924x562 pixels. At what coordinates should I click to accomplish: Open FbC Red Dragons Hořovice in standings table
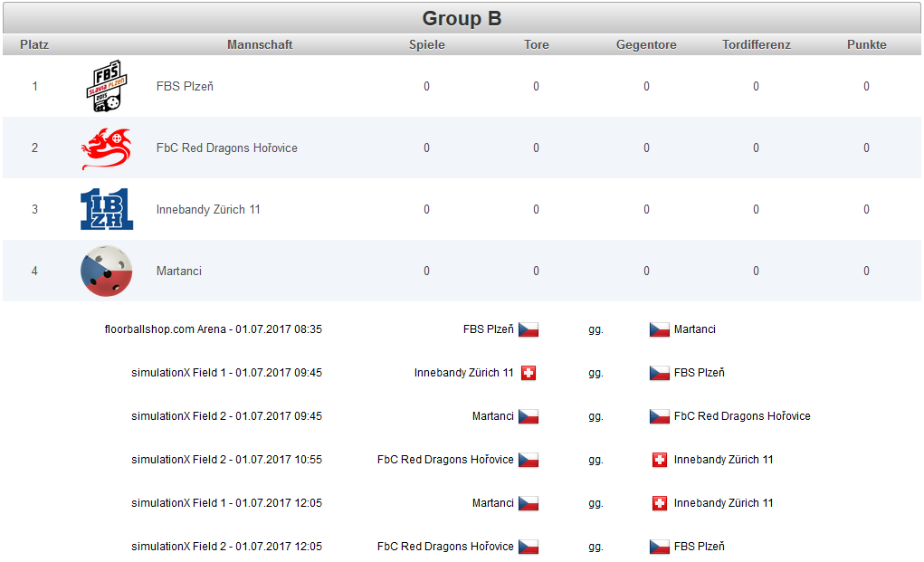227,148
